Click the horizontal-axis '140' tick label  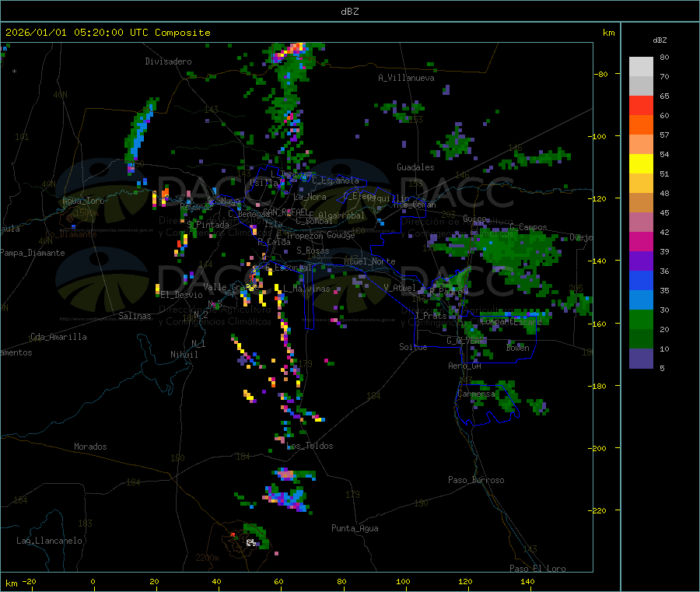pyautogui.click(x=527, y=581)
